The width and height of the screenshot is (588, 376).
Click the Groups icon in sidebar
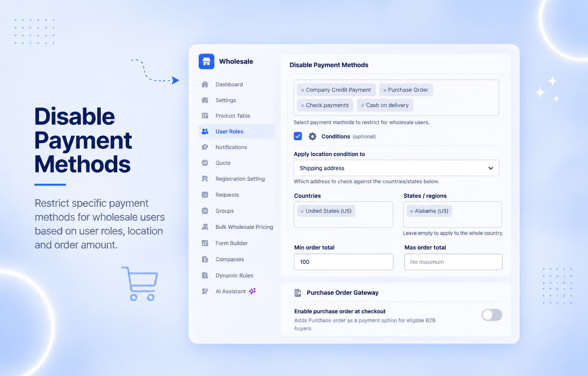pos(205,211)
